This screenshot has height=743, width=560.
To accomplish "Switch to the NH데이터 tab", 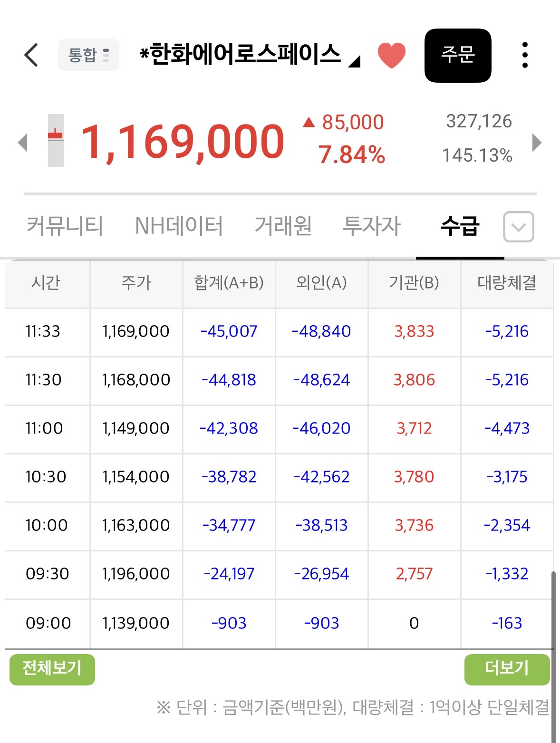I will click(x=179, y=226).
